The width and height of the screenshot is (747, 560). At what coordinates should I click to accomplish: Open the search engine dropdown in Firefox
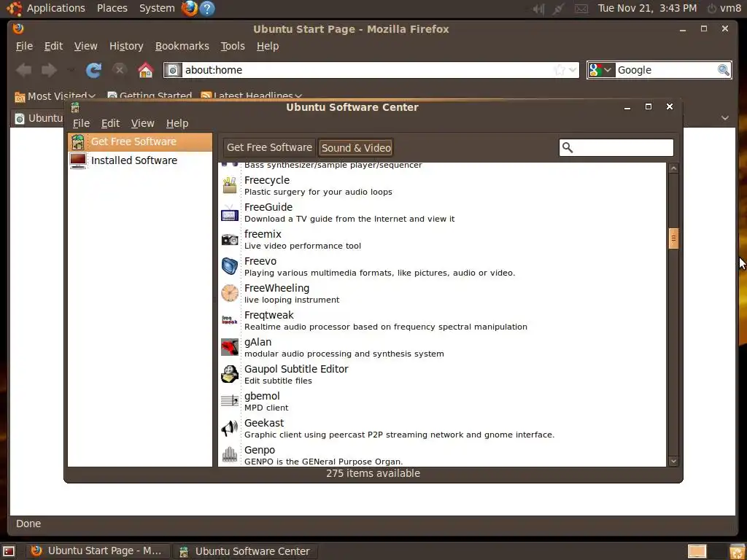601,70
